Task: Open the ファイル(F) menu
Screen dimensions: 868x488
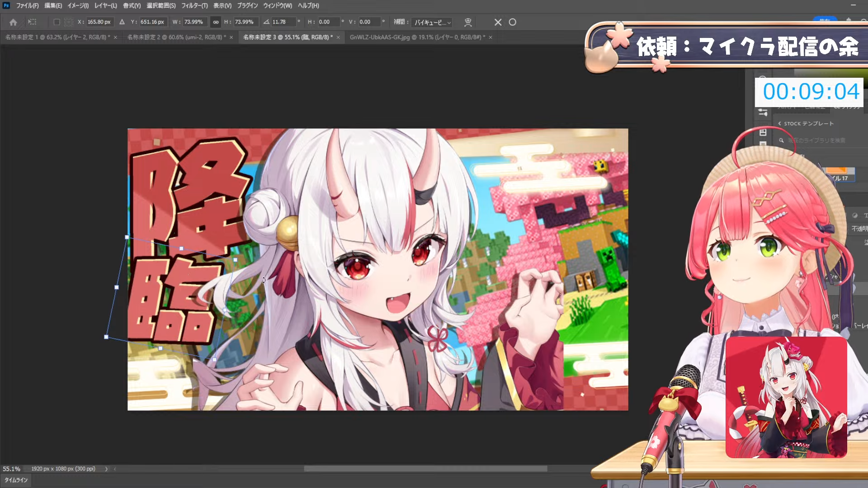Action: click(28, 5)
